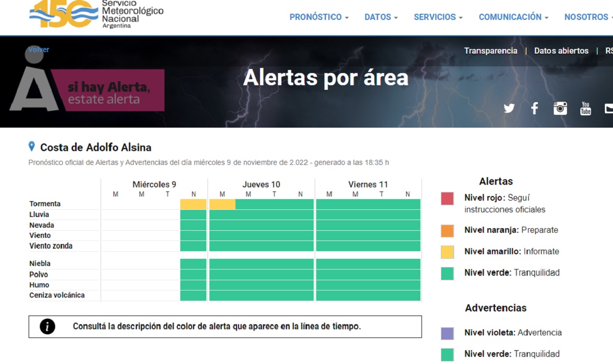Go to Datos abiertos link
Viewport: 613px width, 364px height.
click(561, 51)
